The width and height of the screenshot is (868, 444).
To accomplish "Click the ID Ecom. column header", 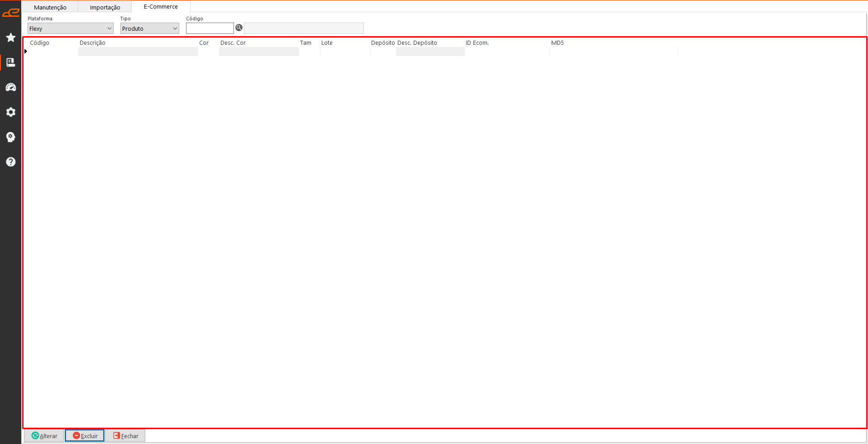I will pyautogui.click(x=477, y=43).
